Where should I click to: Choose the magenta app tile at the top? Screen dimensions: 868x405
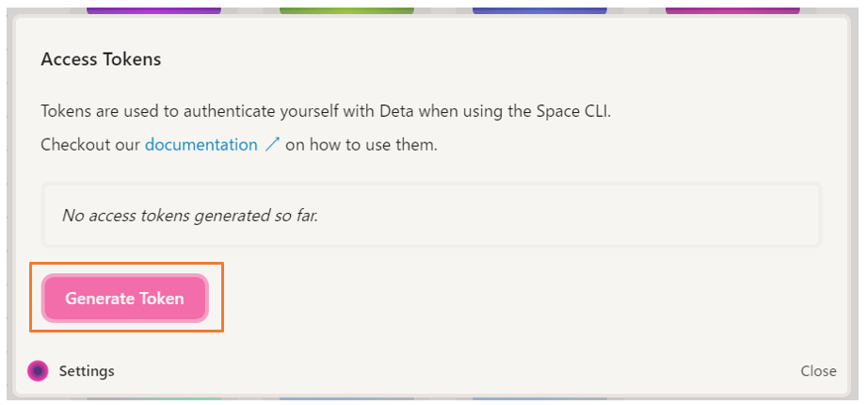(x=732, y=9)
